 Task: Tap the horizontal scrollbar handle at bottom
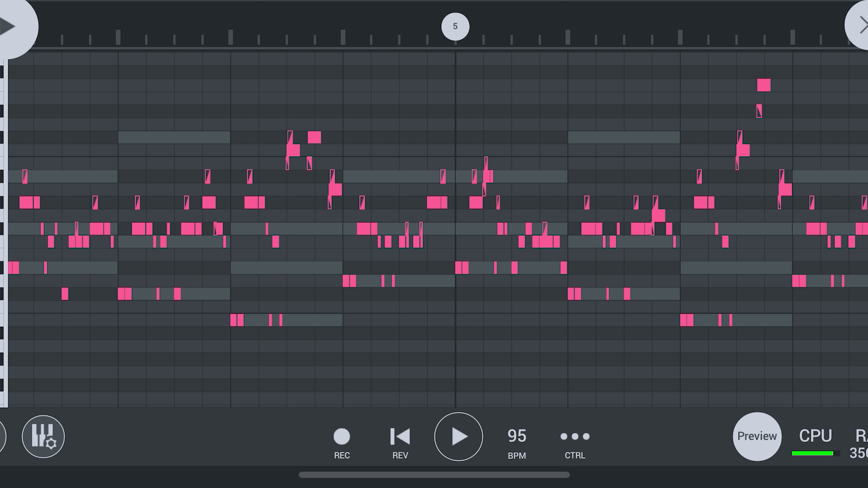(434, 475)
